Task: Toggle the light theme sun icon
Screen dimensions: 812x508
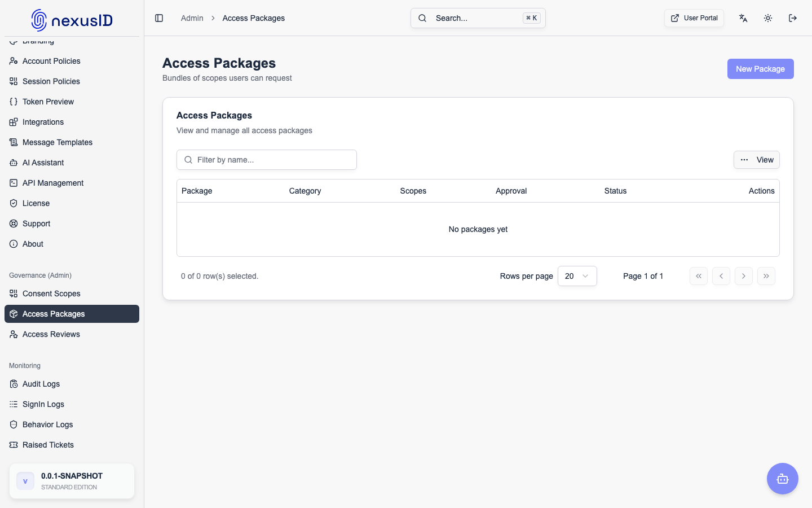Action: 768,18
